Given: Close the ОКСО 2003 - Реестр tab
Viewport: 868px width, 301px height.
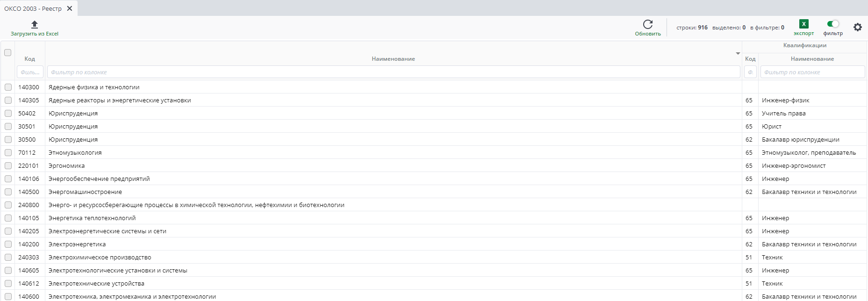Looking at the screenshot, I should (70, 8).
